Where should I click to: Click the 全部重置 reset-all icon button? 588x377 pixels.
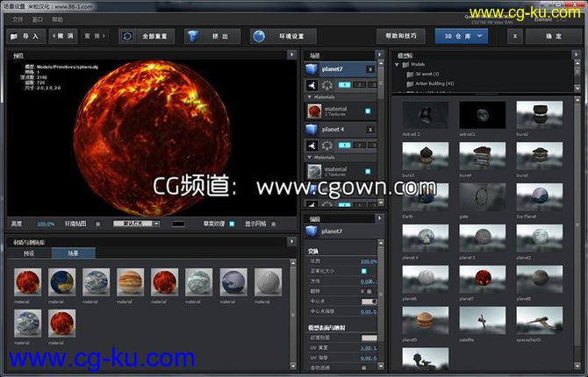point(127,36)
